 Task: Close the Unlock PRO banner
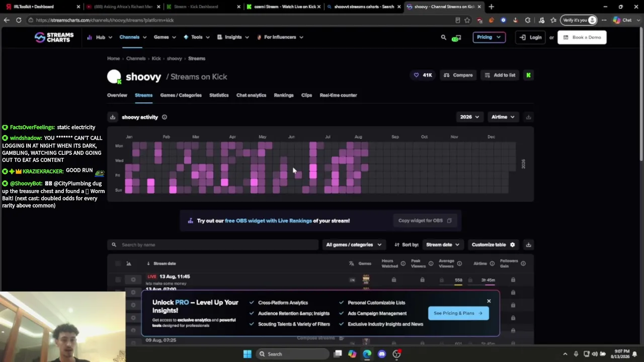pyautogui.click(x=489, y=301)
